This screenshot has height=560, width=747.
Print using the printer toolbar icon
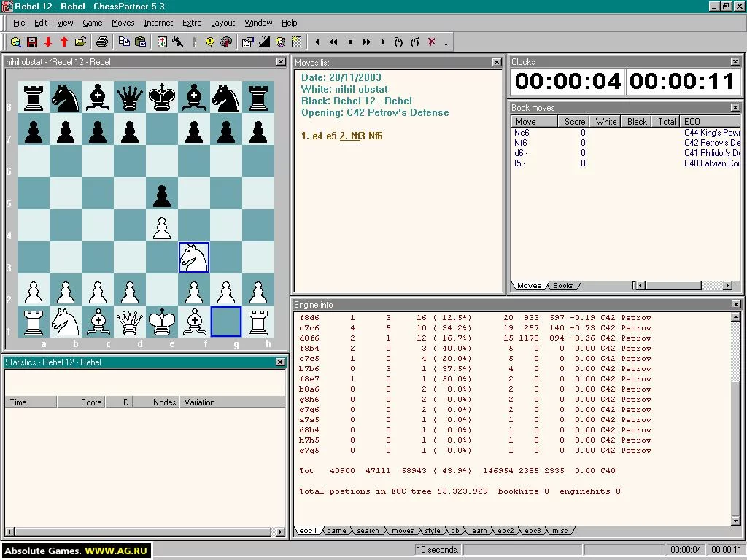coord(101,42)
